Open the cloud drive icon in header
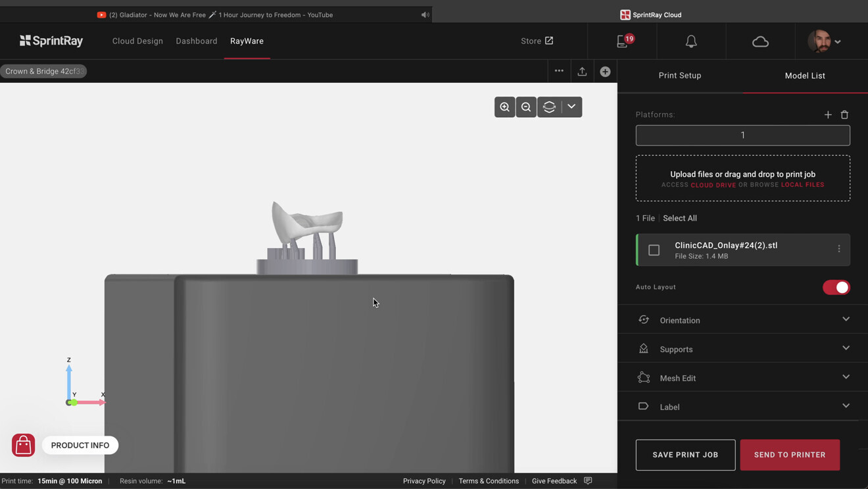This screenshot has width=868, height=489. click(760, 41)
